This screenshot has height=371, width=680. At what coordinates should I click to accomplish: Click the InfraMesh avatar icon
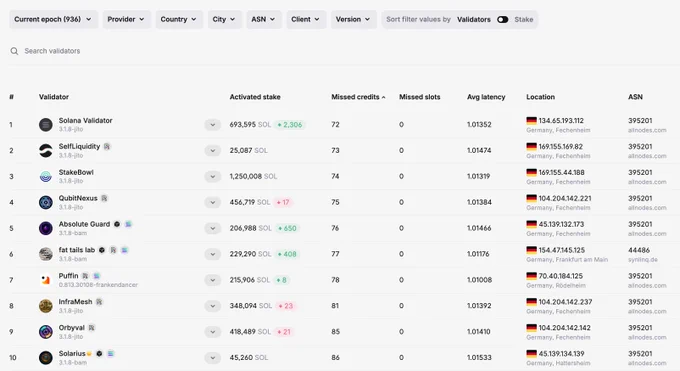46,306
